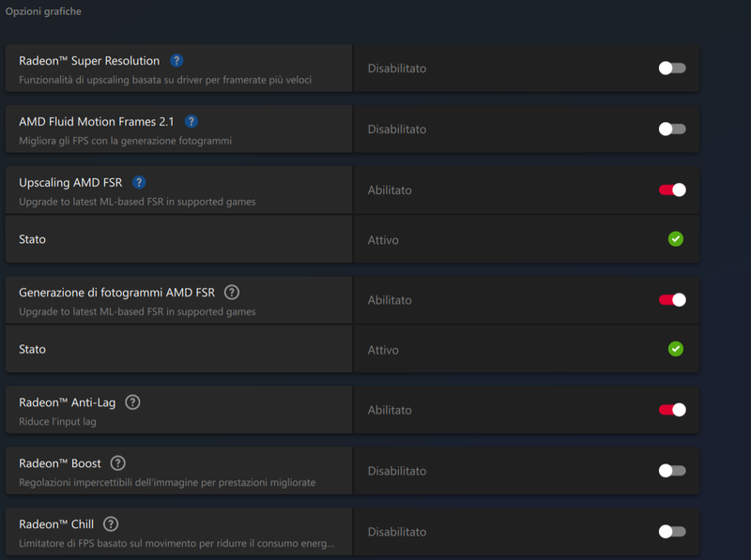Image resolution: width=751 pixels, height=560 pixels.
Task: Click the Radeon Boost title
Action: [60, 463]
